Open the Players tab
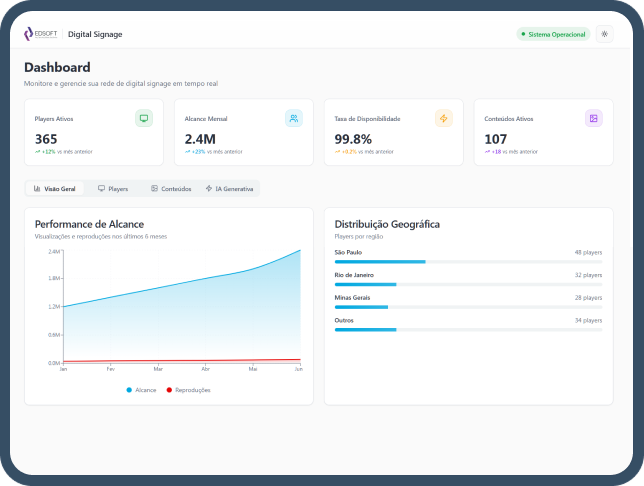Viewport: 644px width, 486px height. tap(113, 188)
